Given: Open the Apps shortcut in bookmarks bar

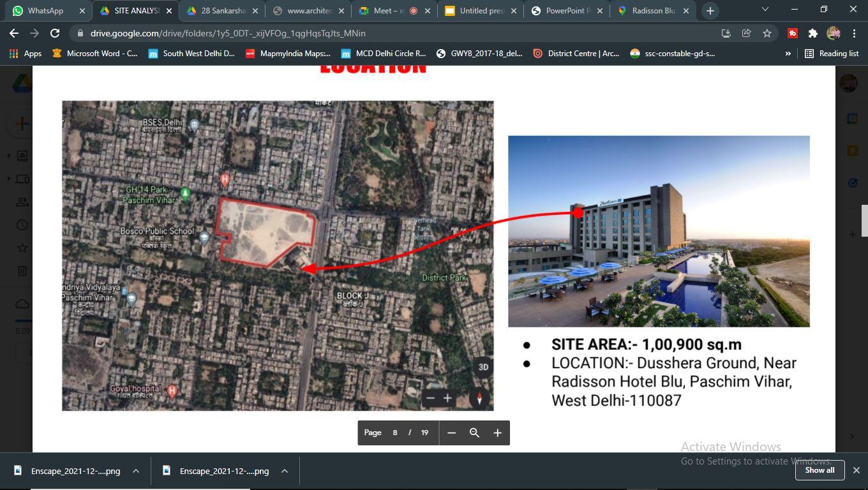Looking at the screenshot, I should (x=26, y=54).
